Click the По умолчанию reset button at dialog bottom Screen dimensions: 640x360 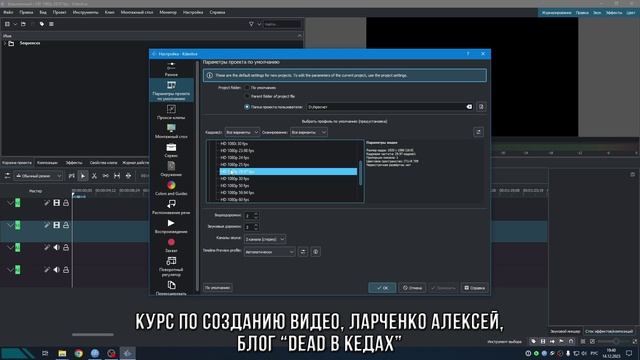tap(218, 288)
